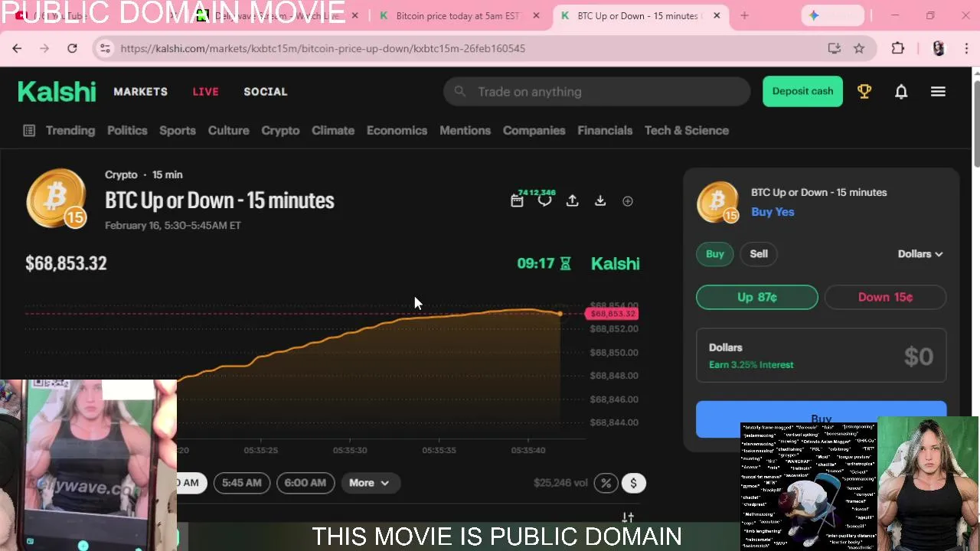Close the Bitcoin price today tab
The width and height of the screenshot is (980, 551).
pyautogui.click(x=536, y=15)
